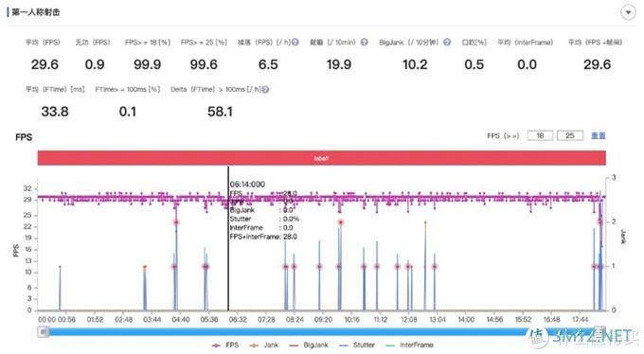The width and height of the screenshot is (644, 354).
Task: Click the InterFrame average value 0.0
Action: (x=527, y=64)
